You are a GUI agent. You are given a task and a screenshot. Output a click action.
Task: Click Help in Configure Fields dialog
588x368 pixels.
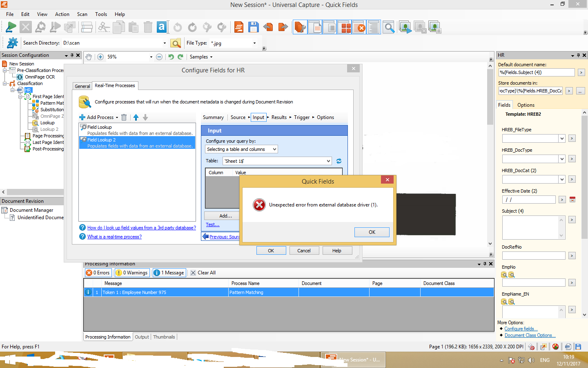click(337, 251)
